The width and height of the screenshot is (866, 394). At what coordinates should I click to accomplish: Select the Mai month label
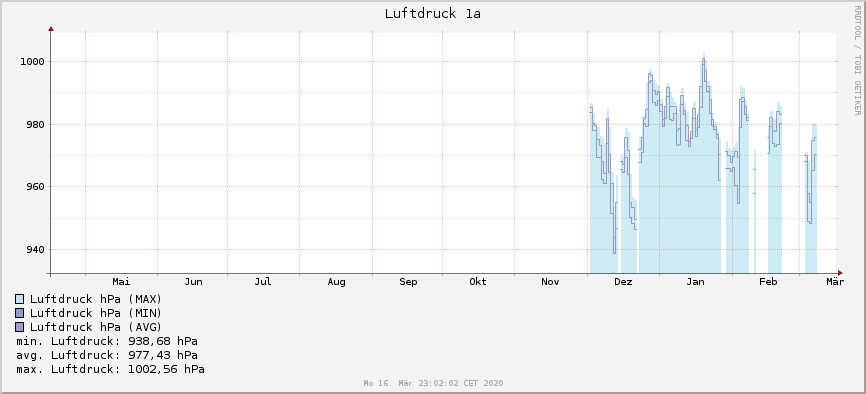click(121, 282)
